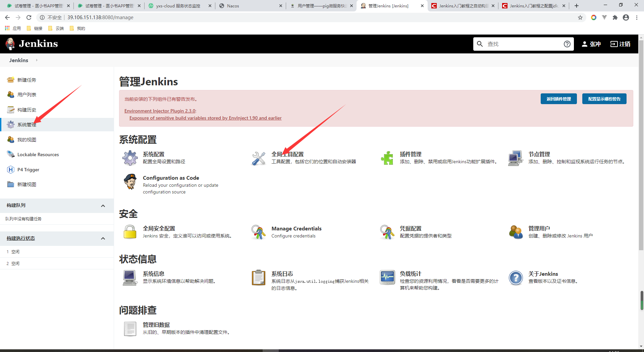Viewport: 644px width, 352px height.
Task: Click the search help question icon
Action: pos(567,44)
